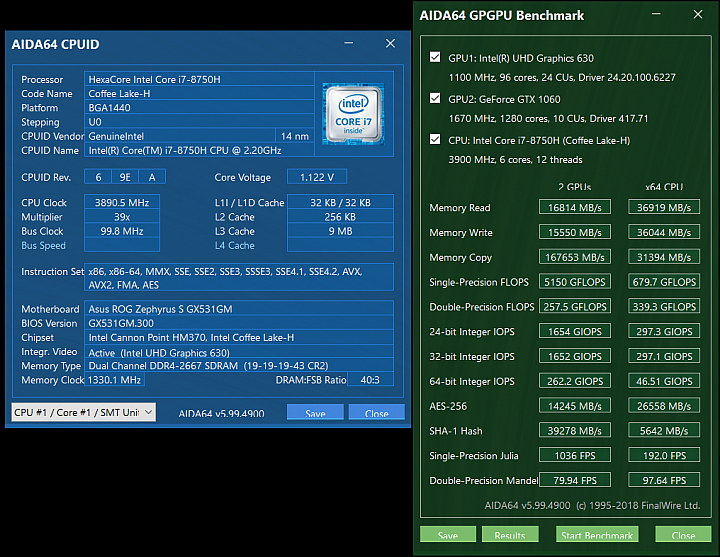
Task: Click the DRAM:FSB ratio 40:3 value
Action: coord(370,380)
